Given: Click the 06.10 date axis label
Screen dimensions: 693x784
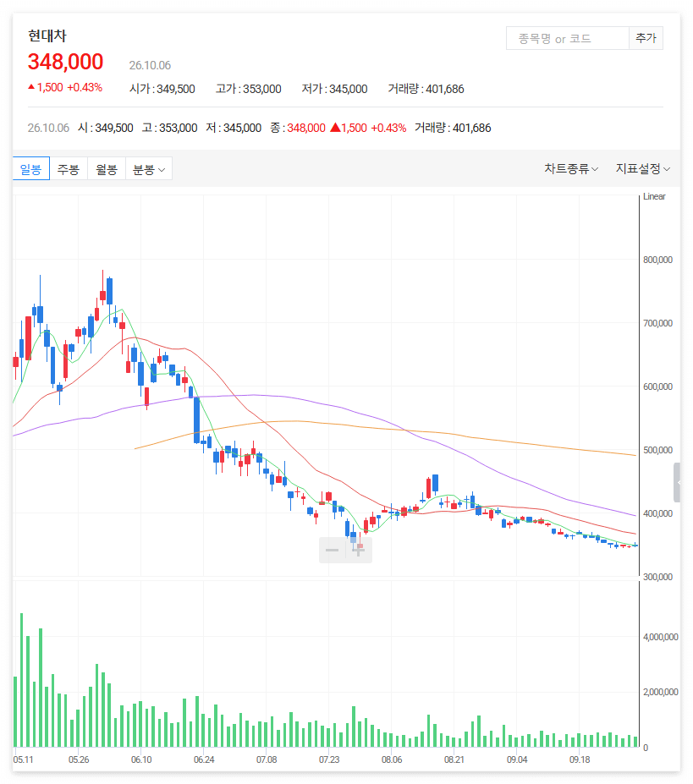Looking at the screenshot, I should (141, 760).
